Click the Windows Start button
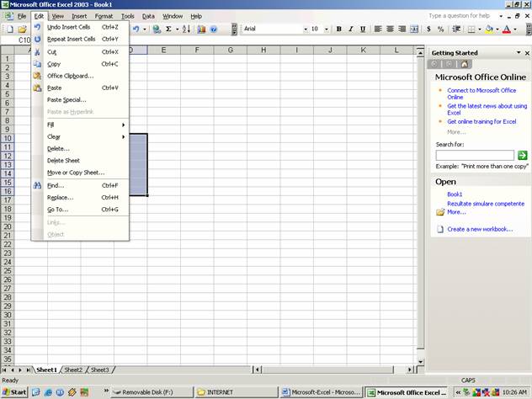Screen dimensions: 532x399 click(14, 392)
